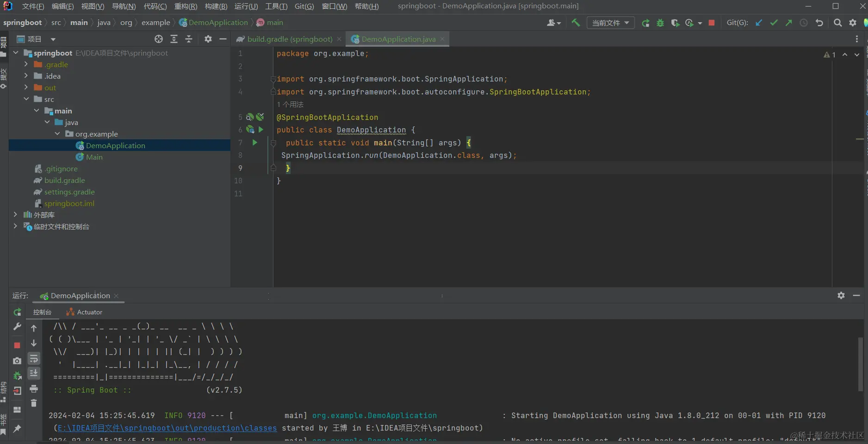Click the Git push green arrow icon
868x444 pixels.
pos(788,23)
